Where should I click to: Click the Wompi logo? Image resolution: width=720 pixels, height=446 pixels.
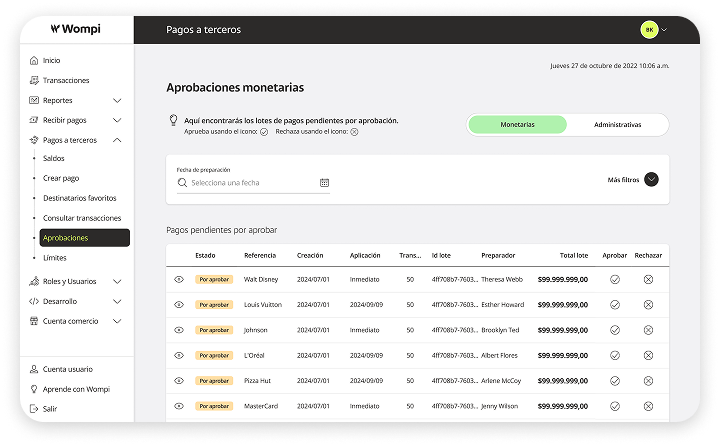click(74, 30)
